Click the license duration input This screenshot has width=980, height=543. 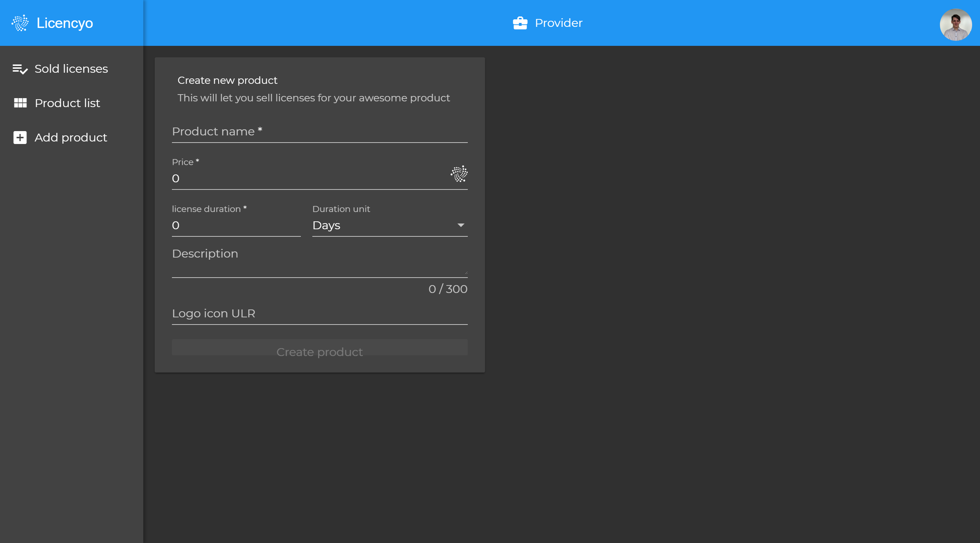pyautogui.click(x=236, y=225)
